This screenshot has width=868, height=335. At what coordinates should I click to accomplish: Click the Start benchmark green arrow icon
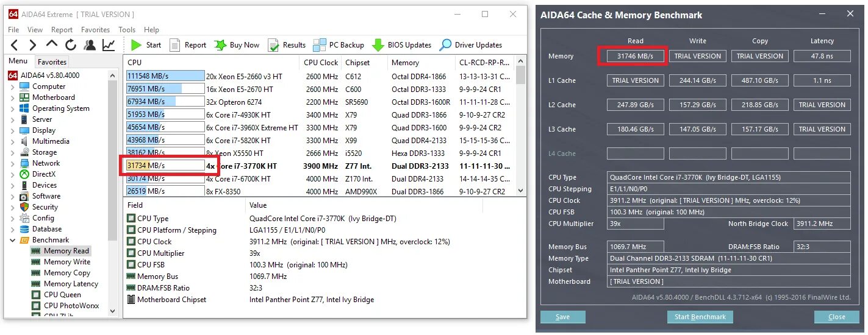point(136,44)
